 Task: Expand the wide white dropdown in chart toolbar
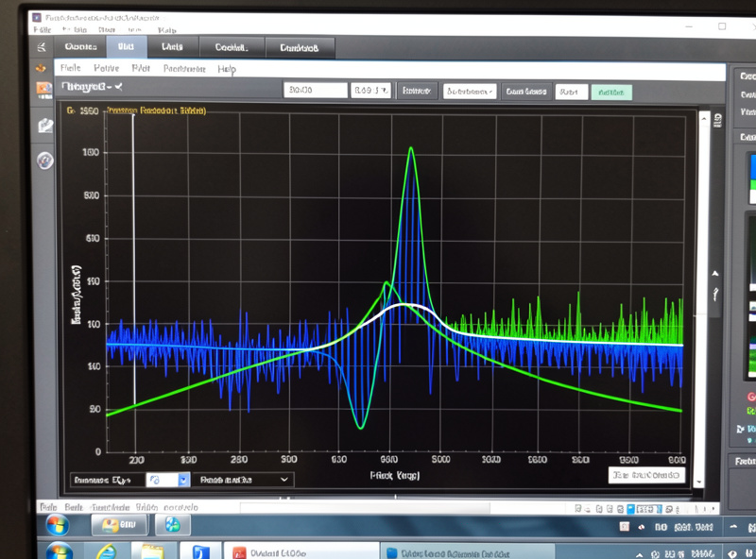pyautogui.click(x=469, y=91)
